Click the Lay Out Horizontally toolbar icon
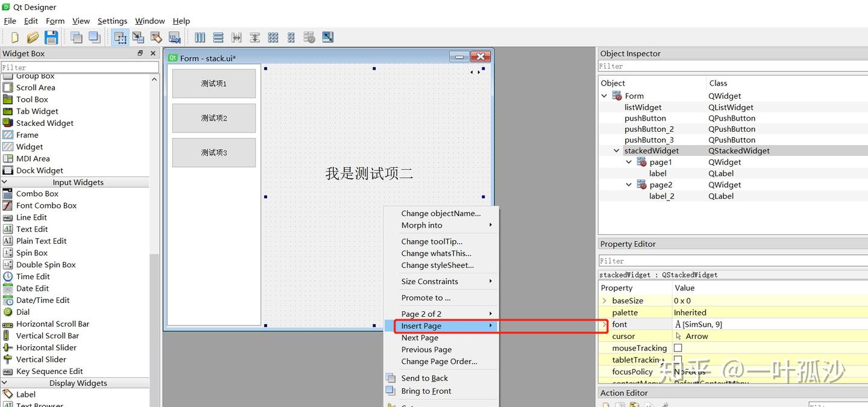868x407 pixels. [200, 37]
